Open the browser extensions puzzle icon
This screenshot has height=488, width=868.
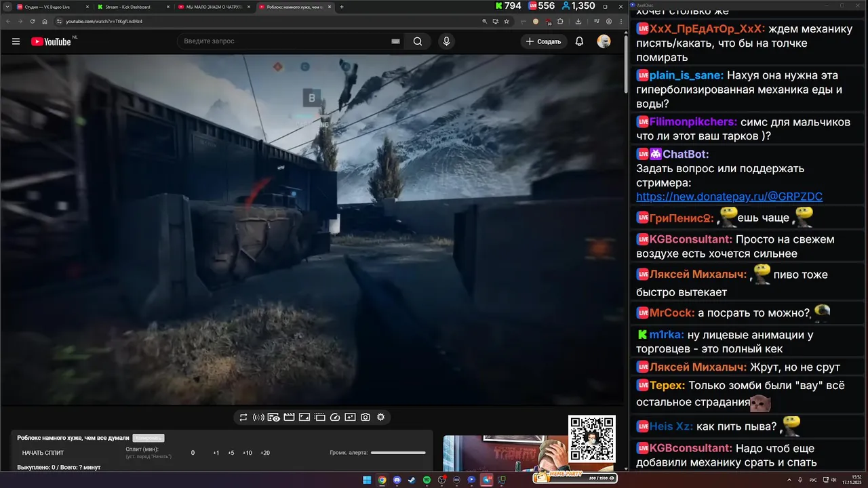click(x=559, y=21)
